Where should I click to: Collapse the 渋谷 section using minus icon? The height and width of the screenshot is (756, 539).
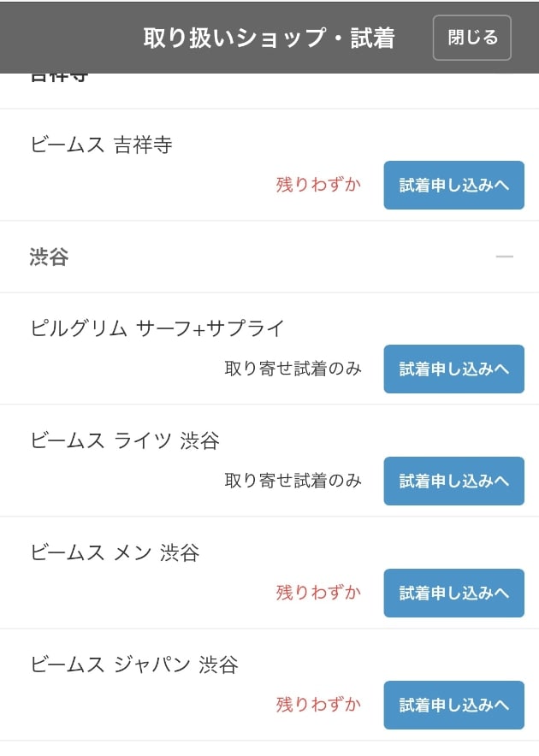point(504,257)
